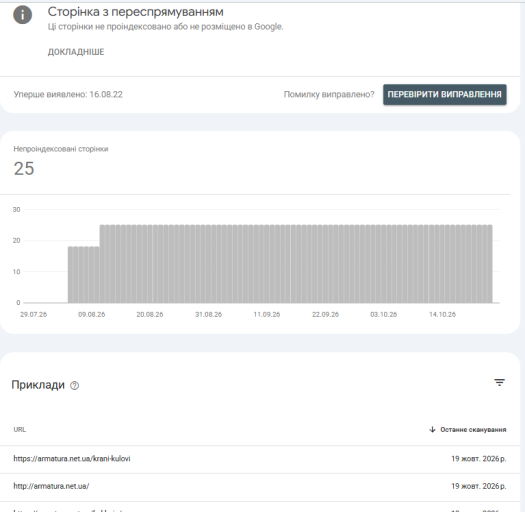
Task: Click the description text mentioning Google
Action: coord(165,27)
